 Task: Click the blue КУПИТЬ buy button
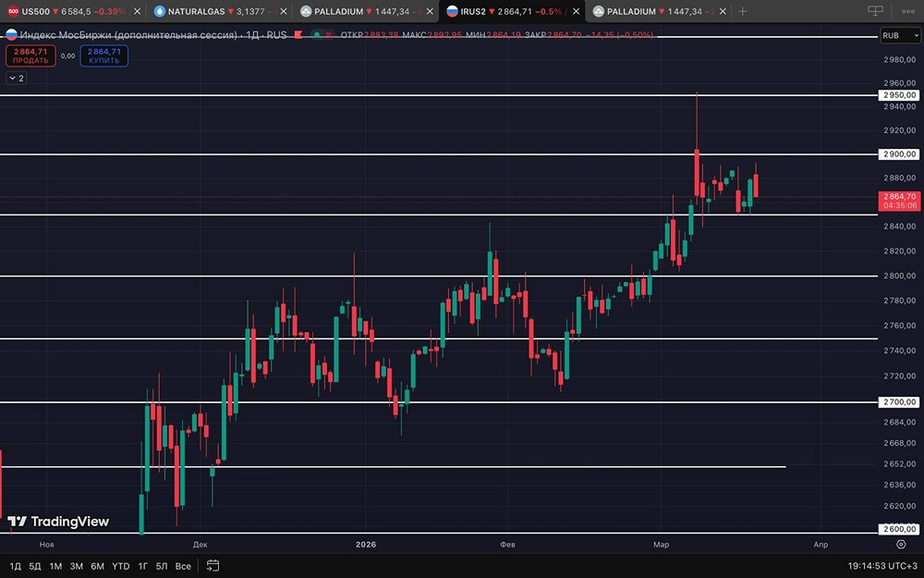pos(104,56)
